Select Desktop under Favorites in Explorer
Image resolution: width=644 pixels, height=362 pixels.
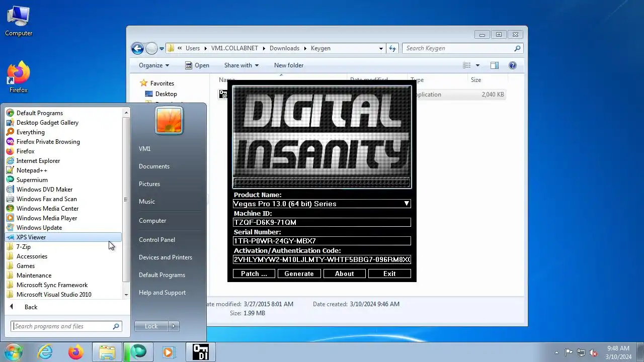(161, 94)
